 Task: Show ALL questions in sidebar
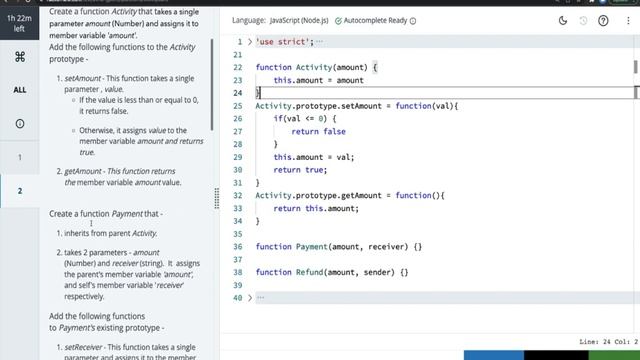(20, 90)
